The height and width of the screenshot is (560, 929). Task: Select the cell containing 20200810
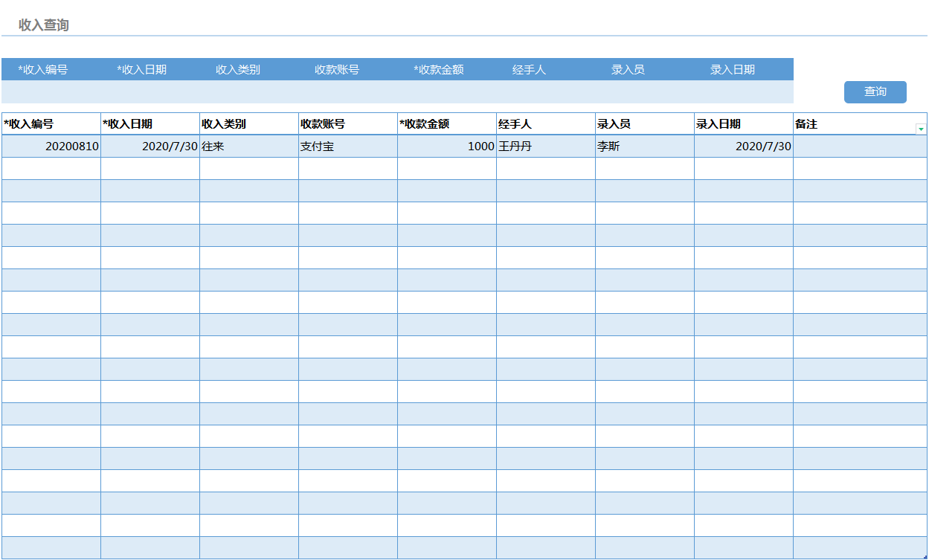pos(50,147)
